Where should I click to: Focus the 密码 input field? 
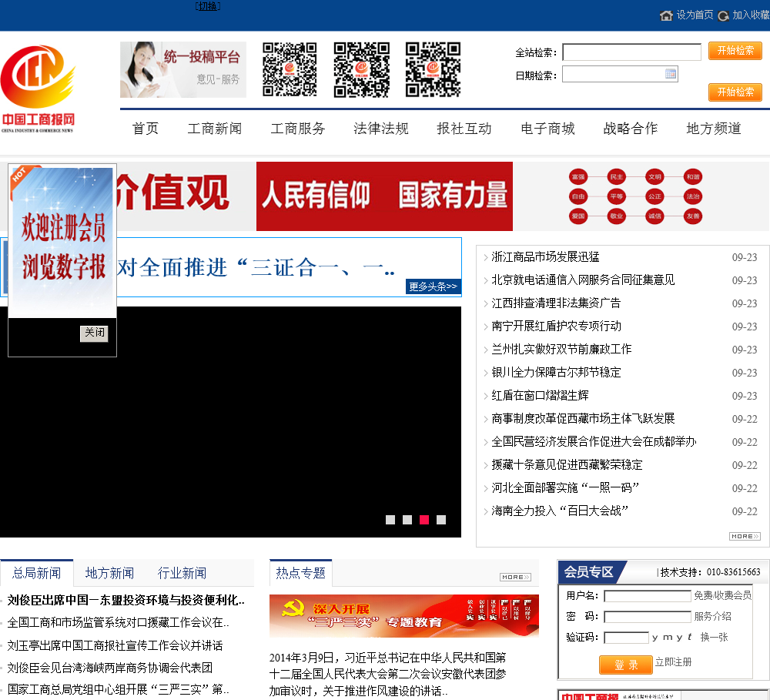(648, 617)
